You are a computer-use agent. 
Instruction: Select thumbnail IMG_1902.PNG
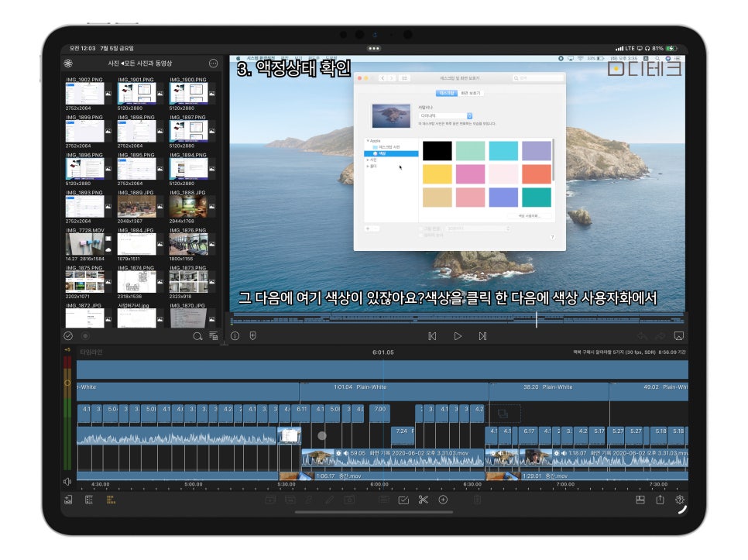tap(85, 94)
